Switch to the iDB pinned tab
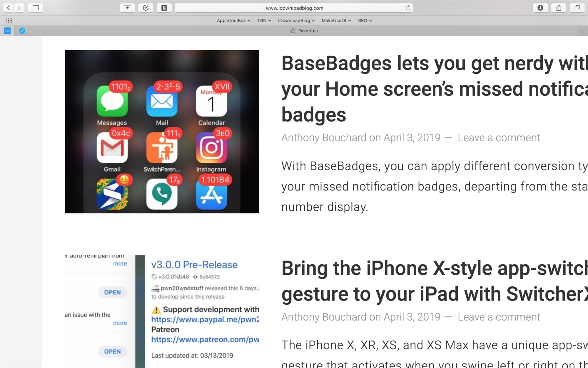 [x=7, y=31]
